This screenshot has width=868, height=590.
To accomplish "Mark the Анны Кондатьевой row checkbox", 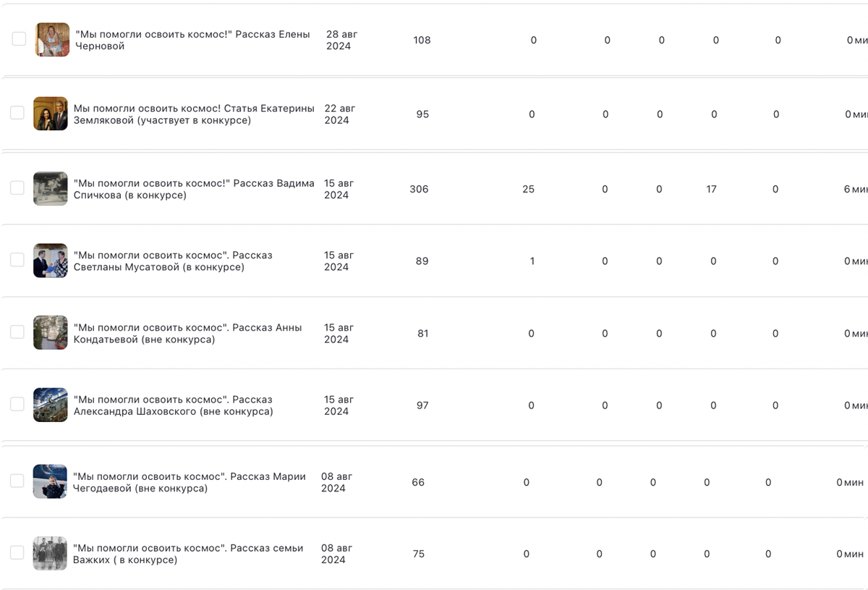I will click(17, 332).
